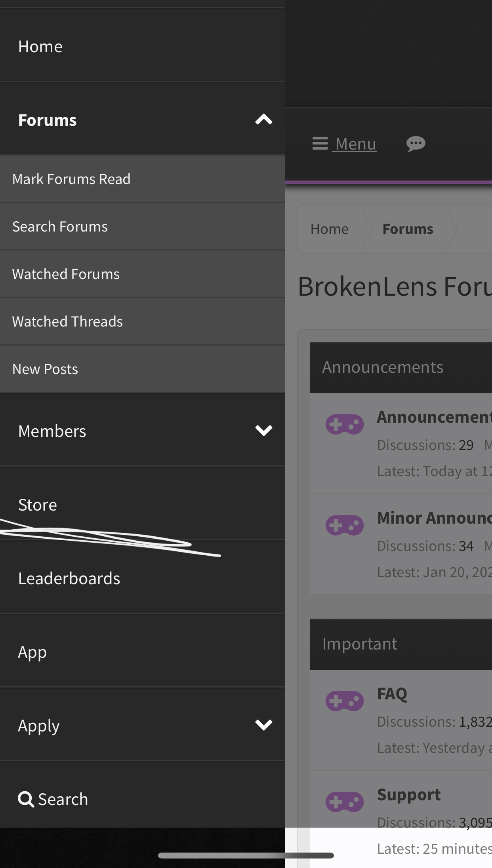
Task: Click the hamburger Menu icon
Action: [x=320, y=143]
